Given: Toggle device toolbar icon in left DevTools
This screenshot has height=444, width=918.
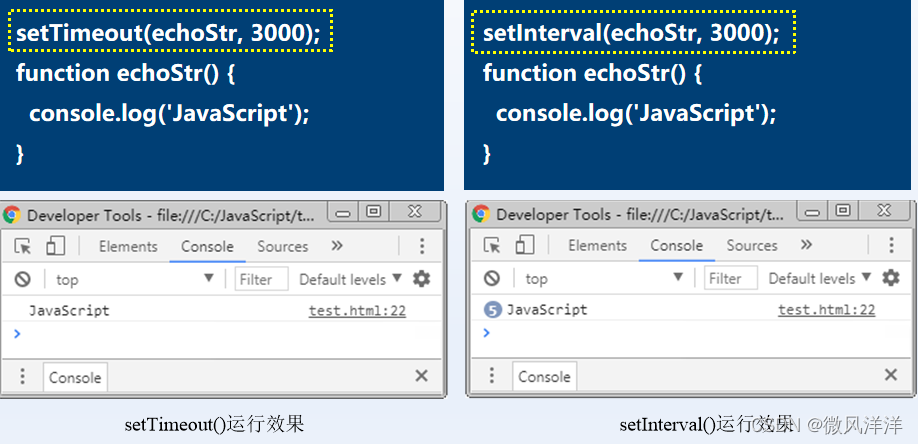Looking at the screenshot, I should (55, 246).
